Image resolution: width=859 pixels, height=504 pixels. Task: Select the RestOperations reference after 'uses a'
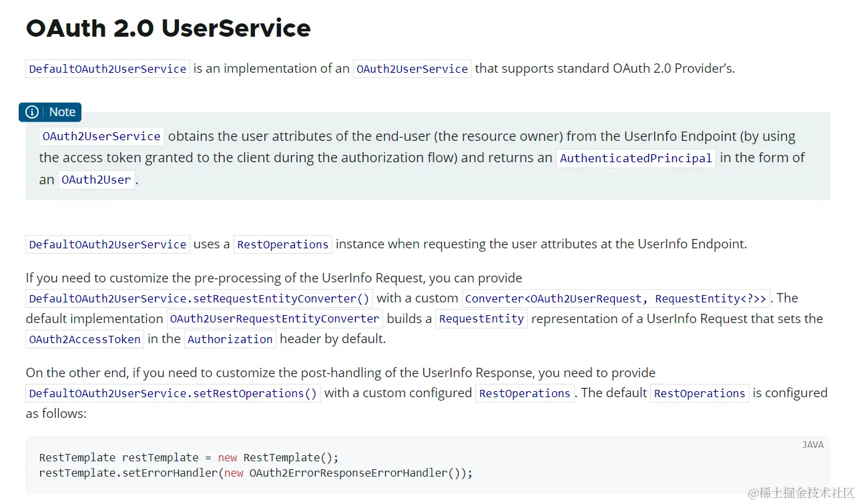coord(283,244)
